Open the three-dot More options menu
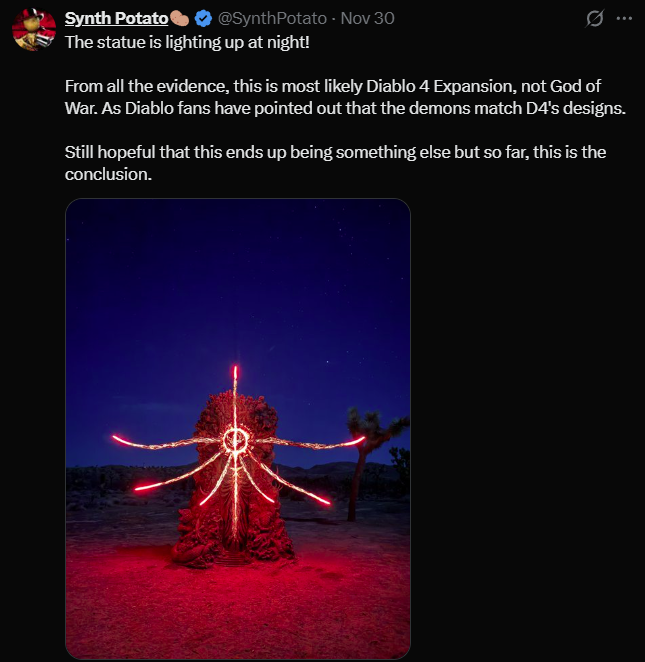Viewport: 645px width, 662px height. coord(625,19)
